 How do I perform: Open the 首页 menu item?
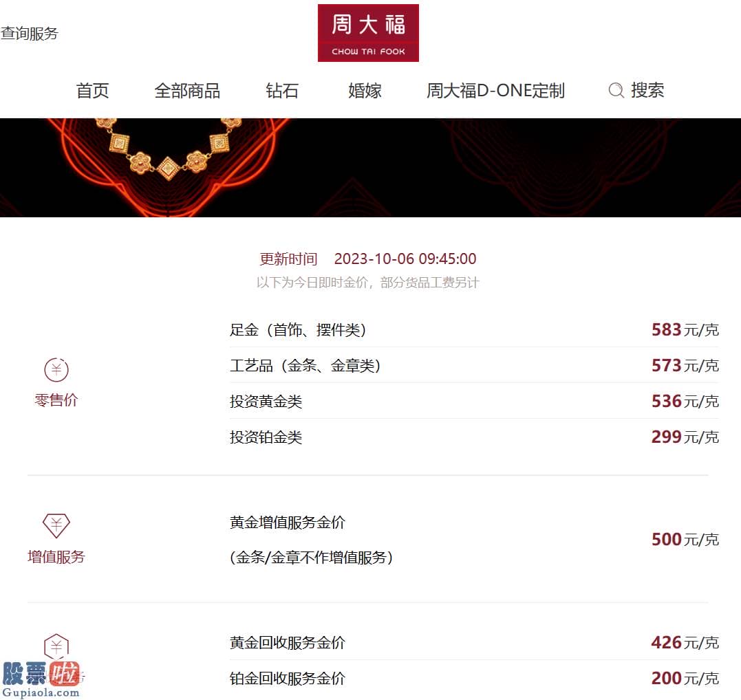click(93, 90)
